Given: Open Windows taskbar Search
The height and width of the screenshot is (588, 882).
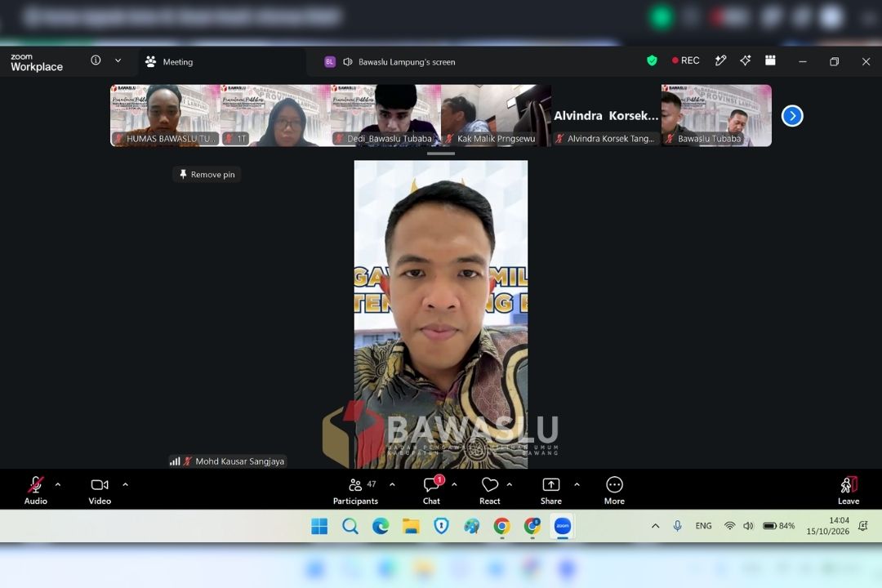Looking at the screenshot, I should coord(350,526).
